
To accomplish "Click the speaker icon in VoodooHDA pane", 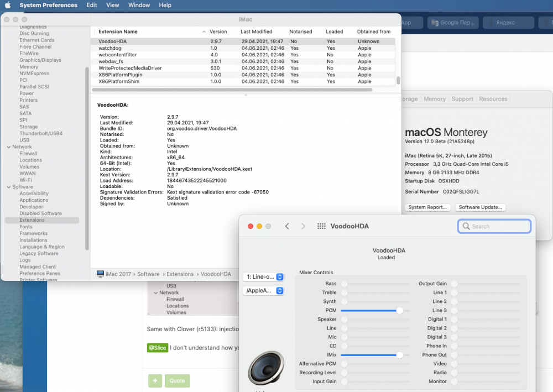I will pyautogui.click(x=266, y=368).
